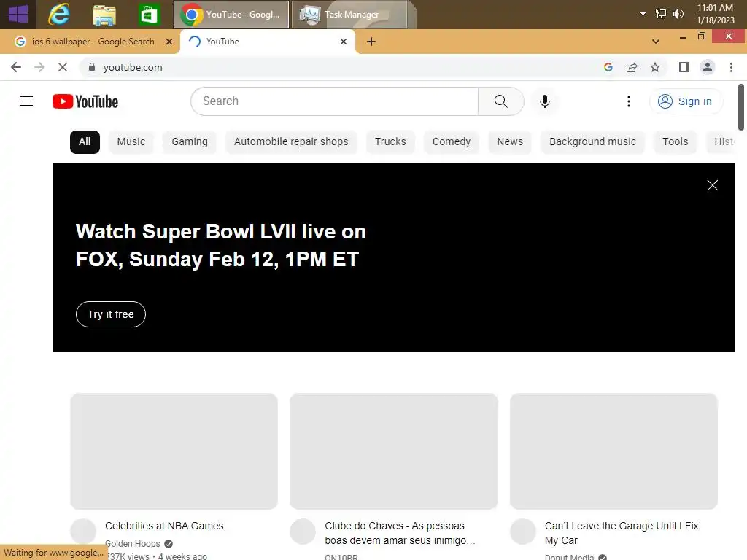The width and height of the screenshot is (747, 560).
Task: Open Chrome profile avatar
Action: pyautogui.click(x=708, y=67)
